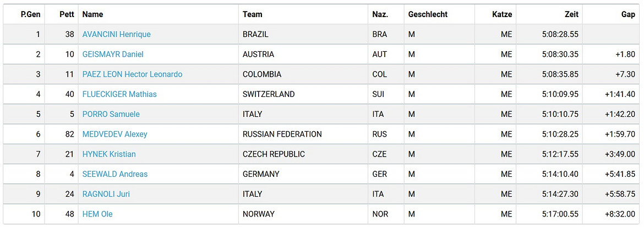Sort by the P.Gen column header
The image size is (644, 227).
30,14
